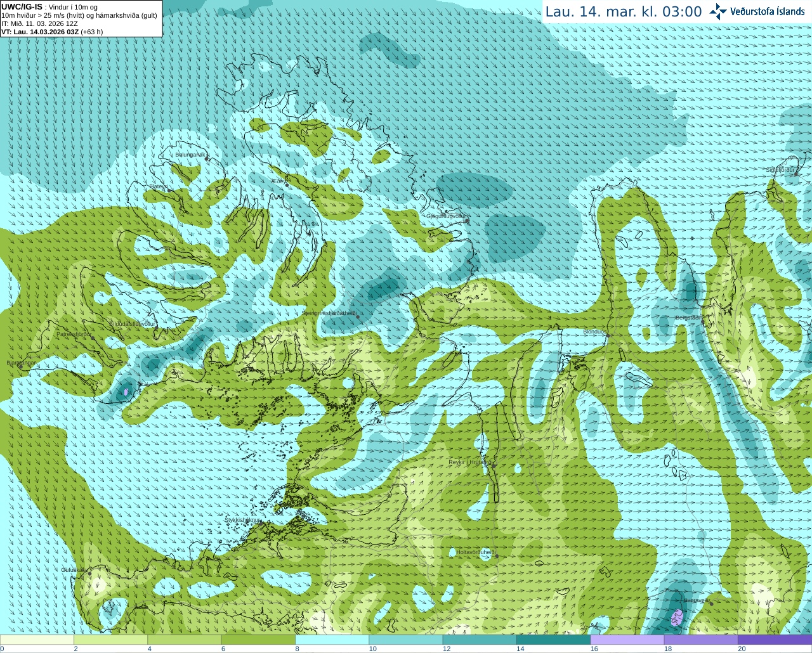Click the Bjargtangar station label
The image size is (812, 653).
click(x=22, y=363)
